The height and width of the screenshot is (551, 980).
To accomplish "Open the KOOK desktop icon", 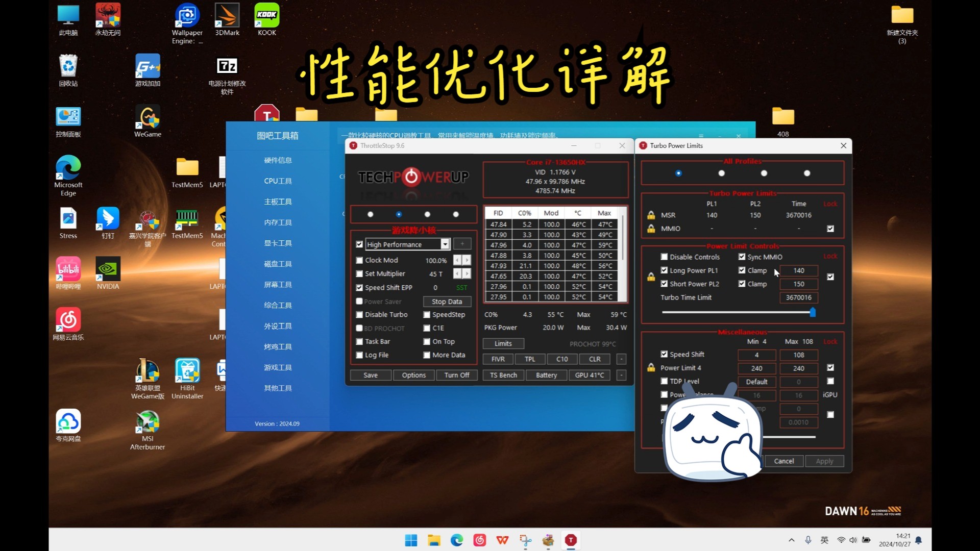I will pos(267,19).
